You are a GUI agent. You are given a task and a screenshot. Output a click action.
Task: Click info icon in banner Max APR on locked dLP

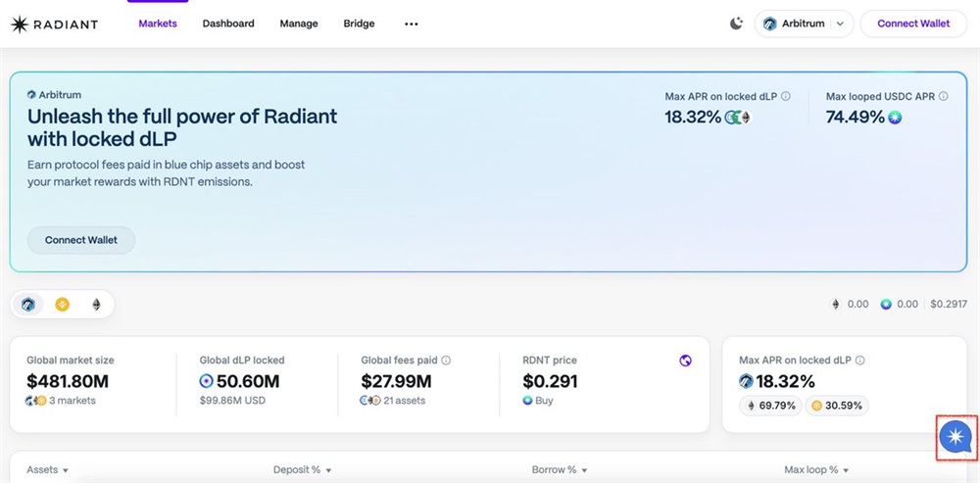tap(785, 97)
